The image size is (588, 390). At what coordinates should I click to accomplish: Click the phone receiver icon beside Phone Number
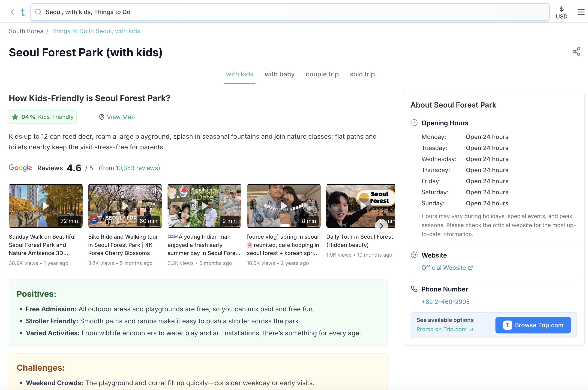[x=414, y=289]
